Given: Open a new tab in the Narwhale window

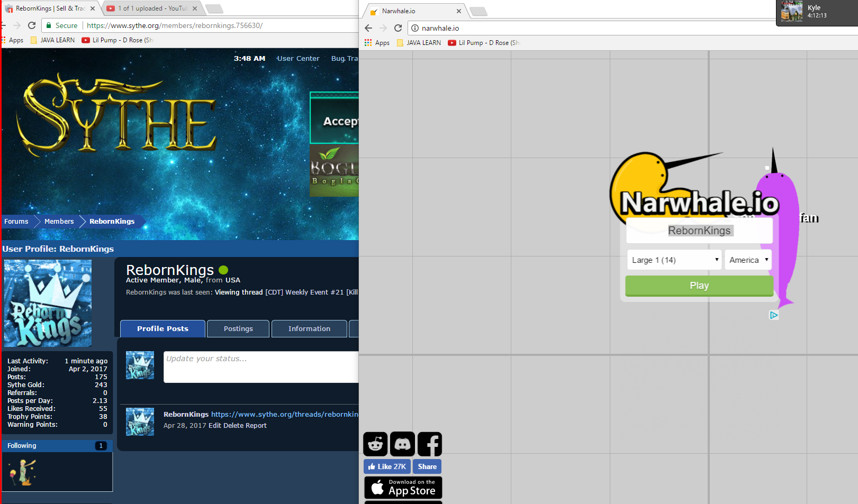Looking at the screenshot, I should click(478, 12).
